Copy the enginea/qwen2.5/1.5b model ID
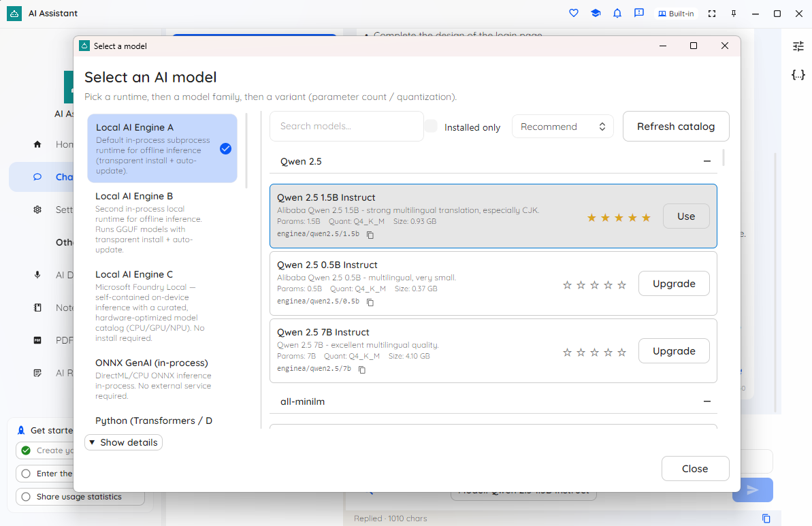The height and width of the screenshot is (526, 812). pyautogui.click(x=370, y=235)
